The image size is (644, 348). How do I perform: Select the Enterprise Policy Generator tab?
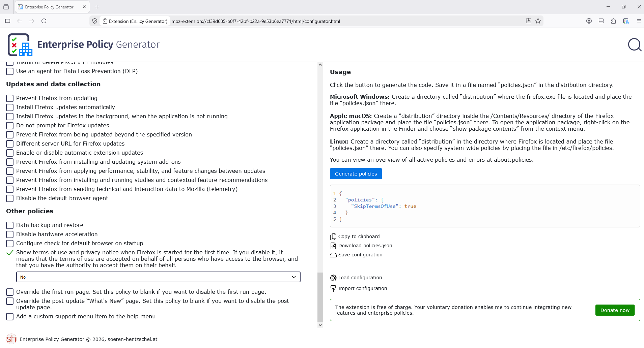49,7
